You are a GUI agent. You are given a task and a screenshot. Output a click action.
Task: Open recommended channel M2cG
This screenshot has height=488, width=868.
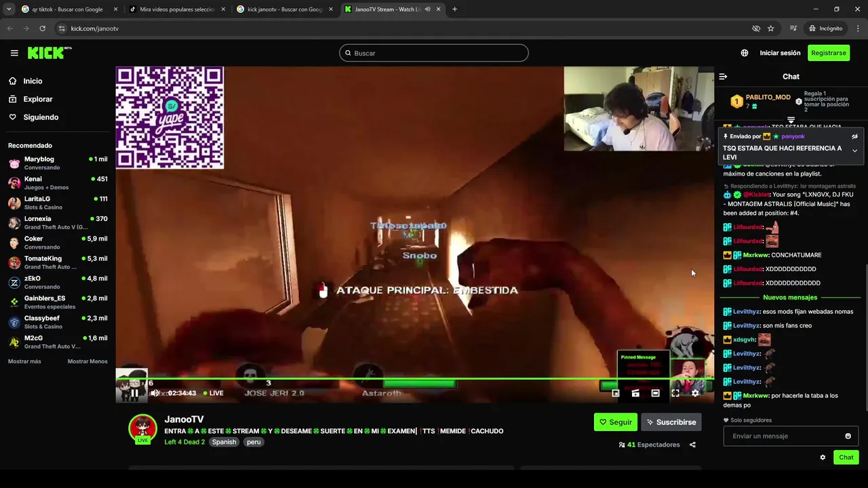58,342
